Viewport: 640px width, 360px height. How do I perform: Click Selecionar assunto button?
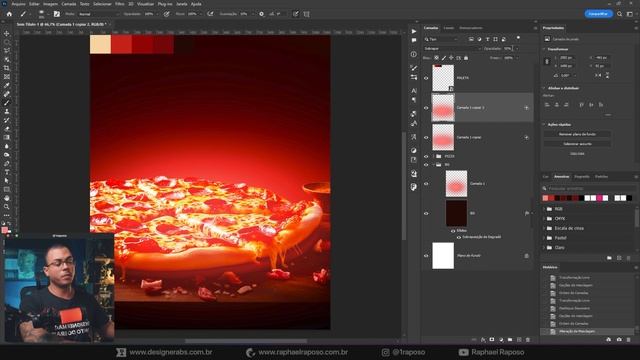pyautogui.click(x=577, y=144)
